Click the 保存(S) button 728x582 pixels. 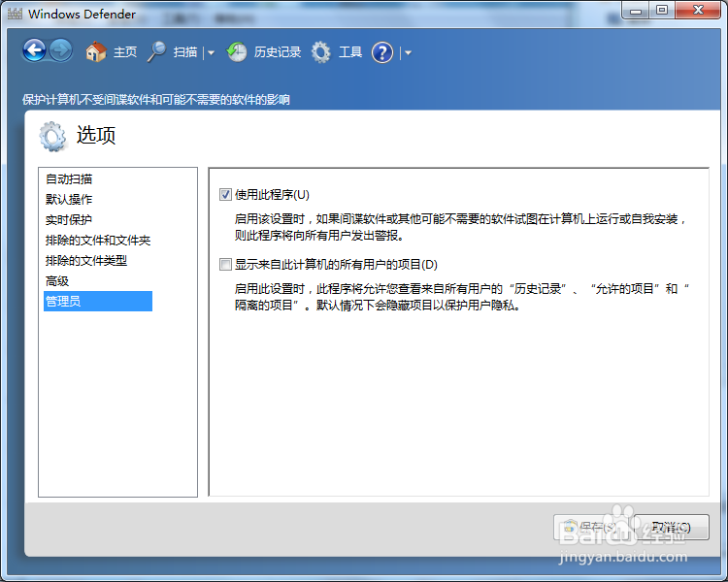(x=592, y=528)
